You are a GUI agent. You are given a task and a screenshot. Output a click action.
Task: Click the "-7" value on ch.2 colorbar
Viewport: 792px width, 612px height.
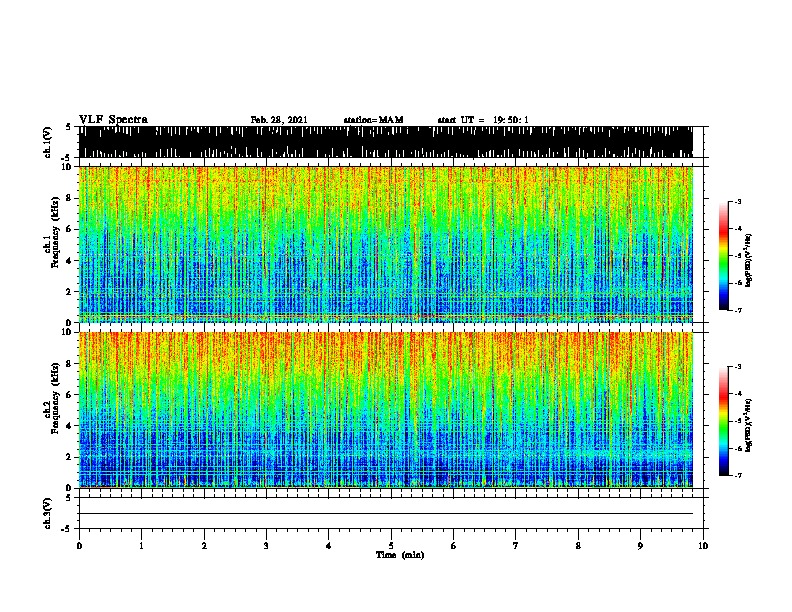[738, 476]
